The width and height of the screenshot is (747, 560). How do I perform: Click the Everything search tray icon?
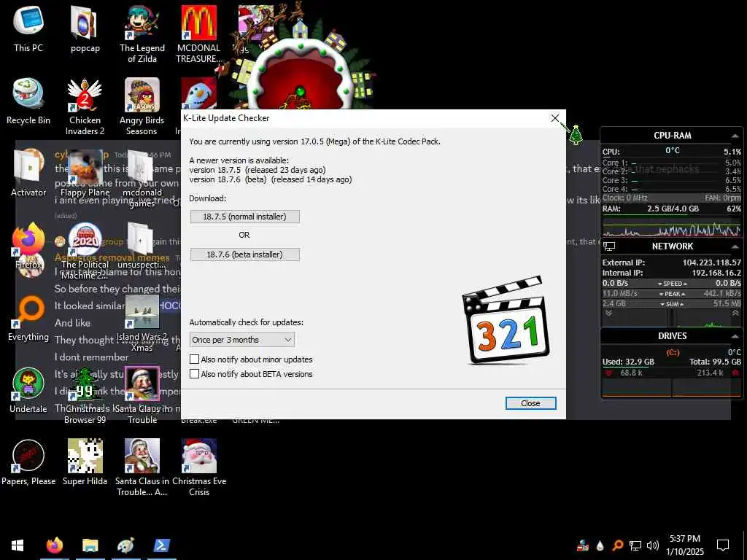click(617, 545)
